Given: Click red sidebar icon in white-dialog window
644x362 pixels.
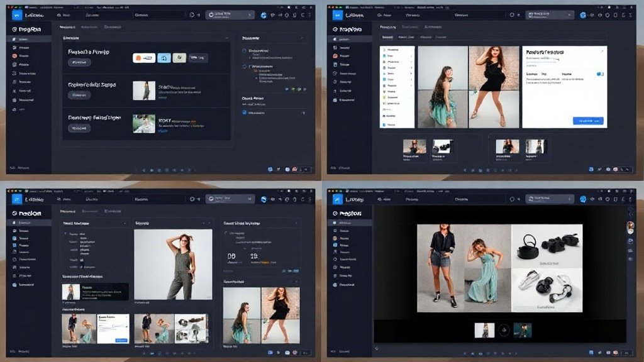Looking at the screenshot, I should [335, 56].
